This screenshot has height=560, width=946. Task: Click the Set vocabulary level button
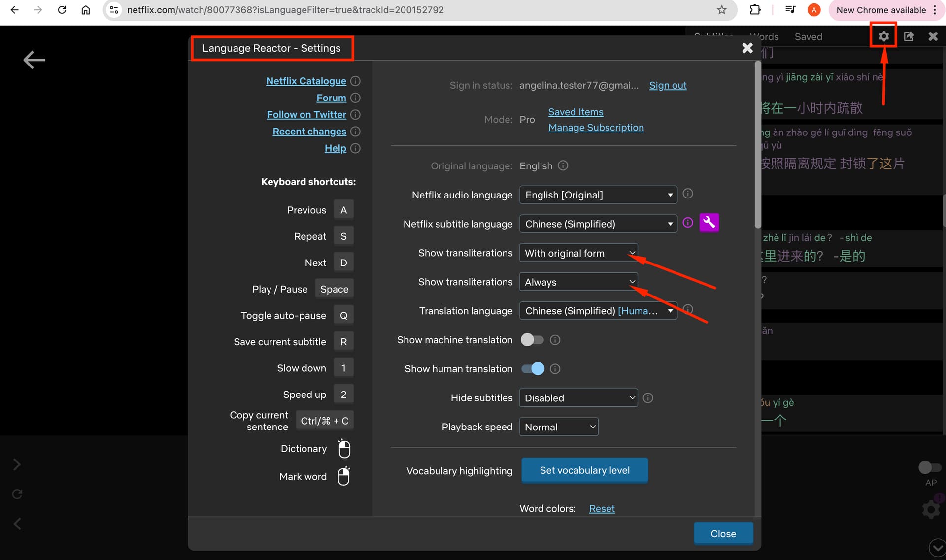pos(584,470)
